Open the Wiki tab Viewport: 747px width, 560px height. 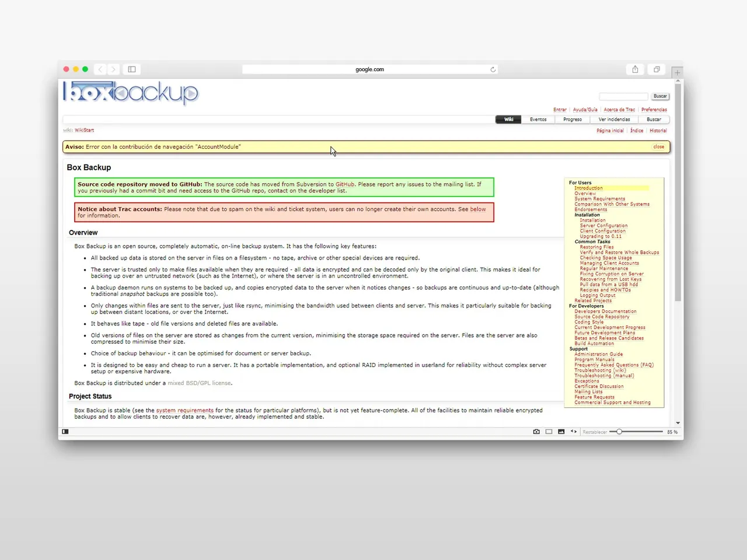(509, 120)
